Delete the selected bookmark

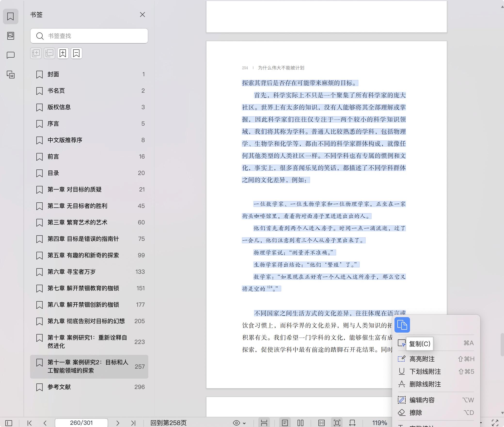click(76, 53)
